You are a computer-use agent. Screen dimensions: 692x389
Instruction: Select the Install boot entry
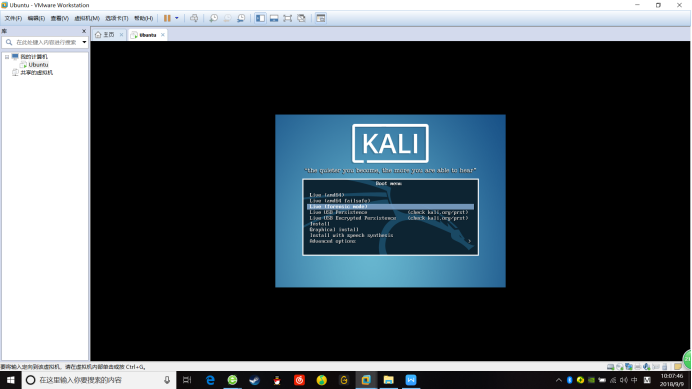[320, 223]
